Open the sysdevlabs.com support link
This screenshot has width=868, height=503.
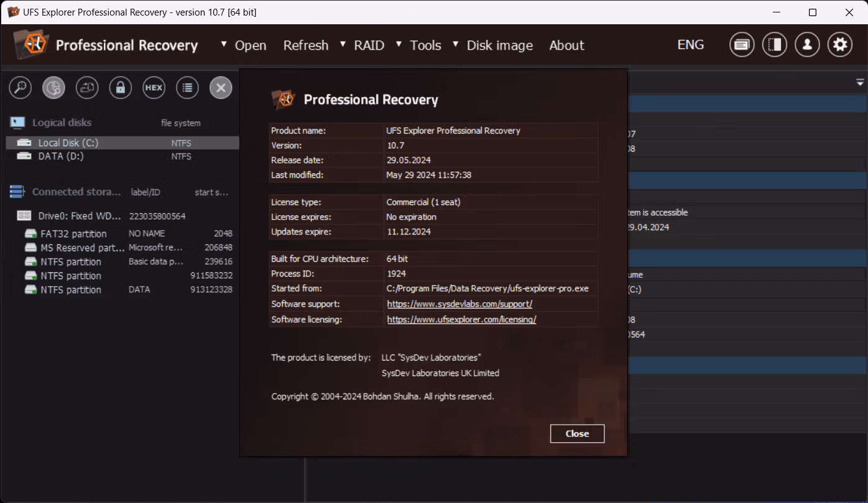pyautogui.click(x=459, y=304)
